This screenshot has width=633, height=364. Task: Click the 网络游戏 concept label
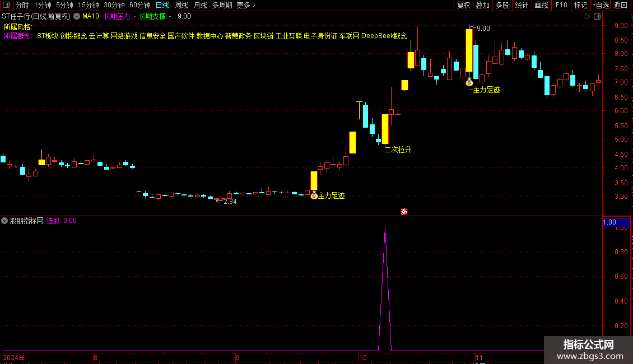(x=124, y=36)
